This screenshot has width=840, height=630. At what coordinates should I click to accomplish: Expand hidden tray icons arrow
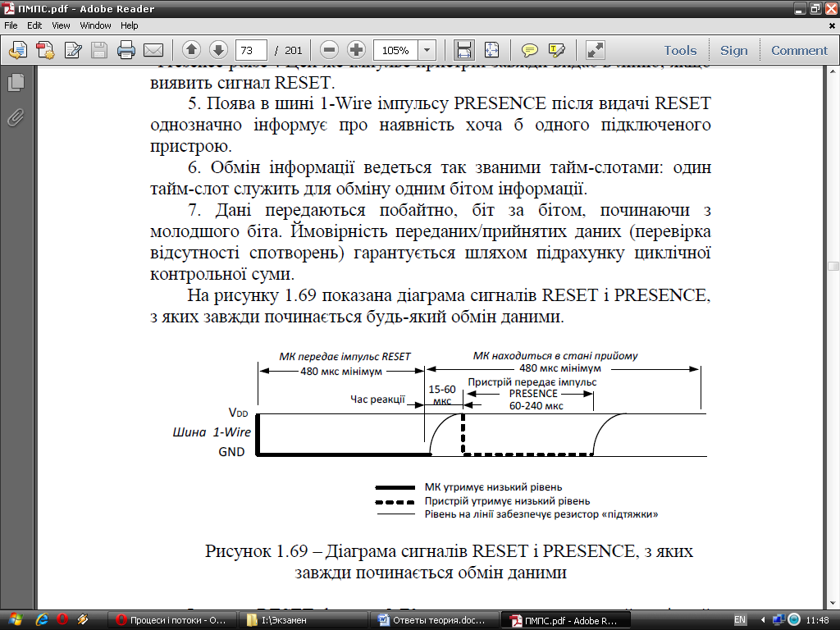click(762, 620)
